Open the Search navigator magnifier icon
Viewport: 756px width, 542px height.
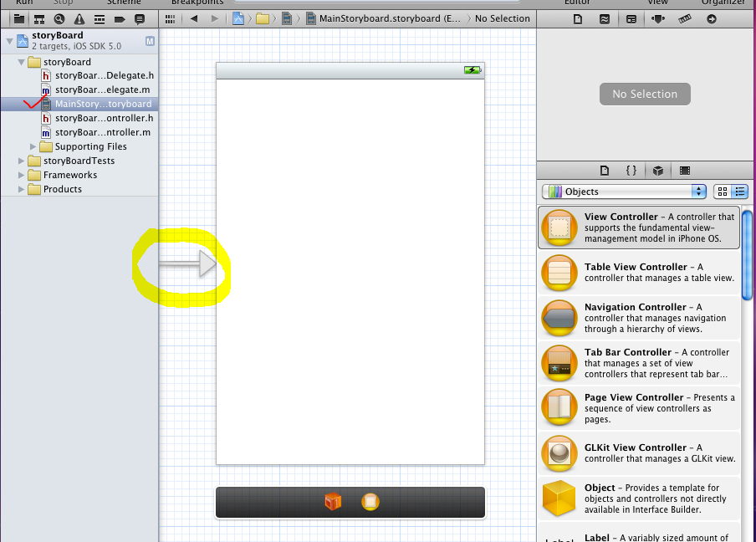59,19
